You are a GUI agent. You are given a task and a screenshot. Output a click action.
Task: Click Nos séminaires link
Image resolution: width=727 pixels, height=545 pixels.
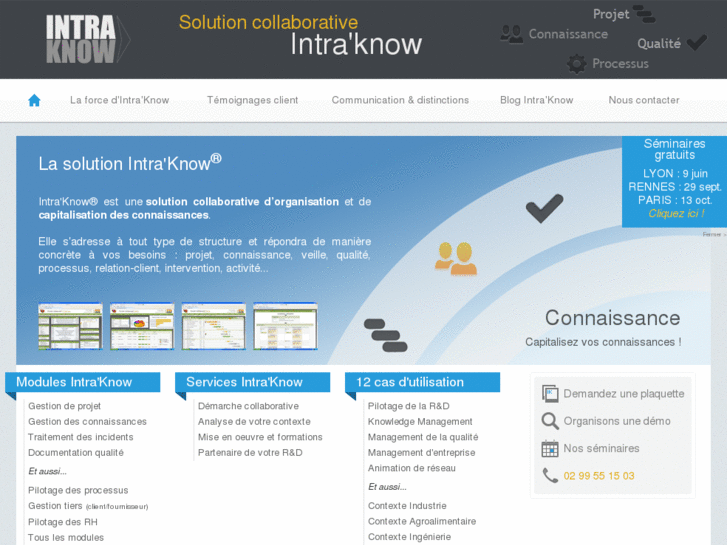pos(601,449)
